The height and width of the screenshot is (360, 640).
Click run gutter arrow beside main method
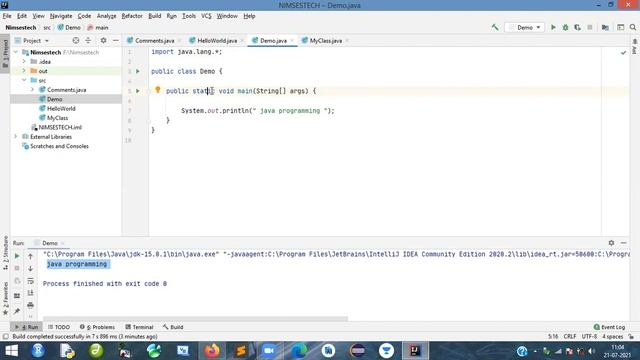(x=138, y=91)
